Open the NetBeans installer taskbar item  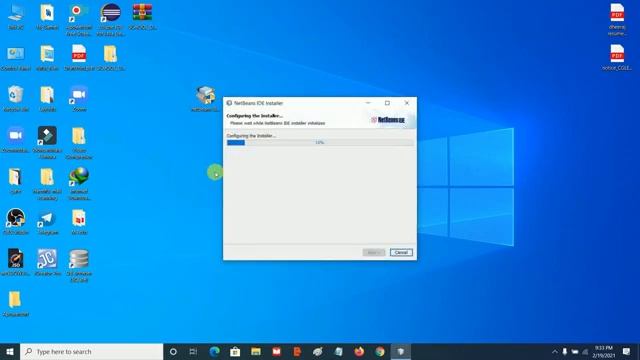(401, 351)
